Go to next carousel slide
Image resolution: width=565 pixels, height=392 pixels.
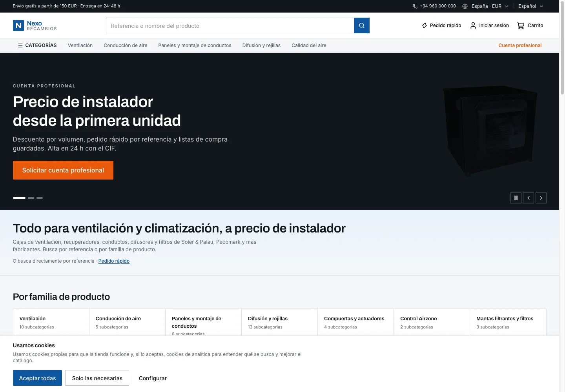541,198
